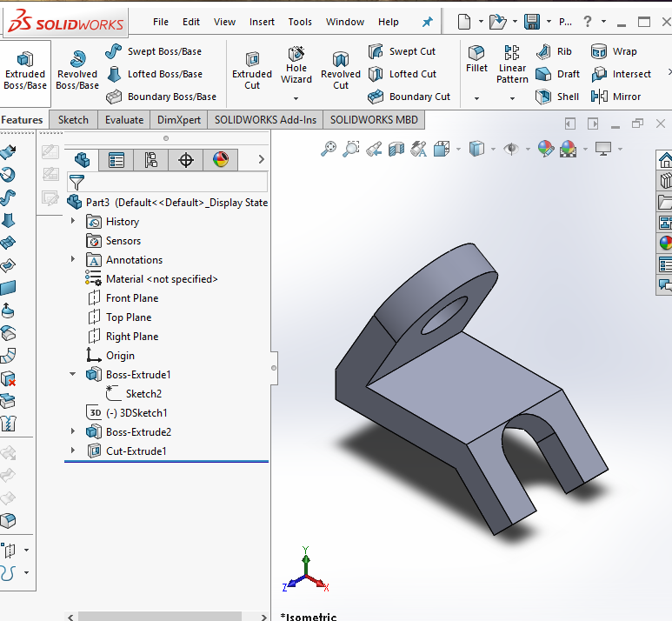Start a Linear Pattern
Screen dimensions: 672x621
(512, 64)
